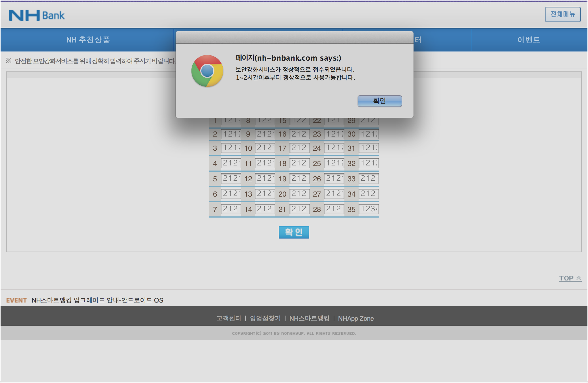Focus security card field number 28

(x=334, y=209)
